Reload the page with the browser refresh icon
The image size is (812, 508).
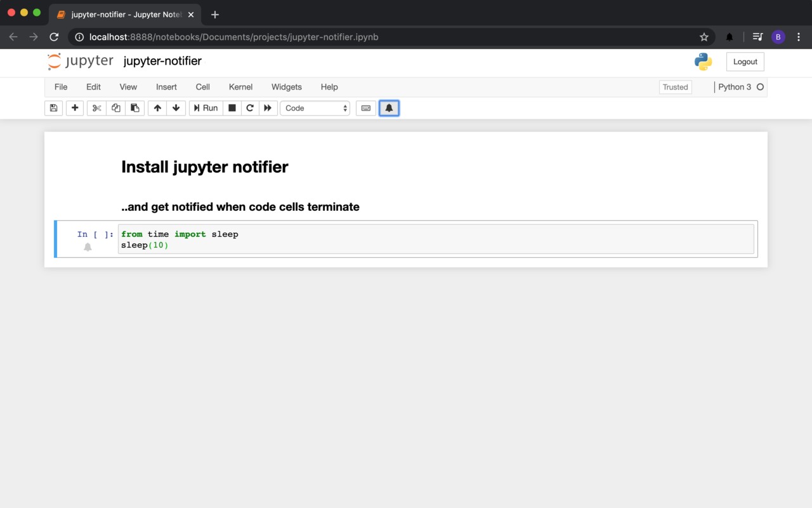pos(54,37)
